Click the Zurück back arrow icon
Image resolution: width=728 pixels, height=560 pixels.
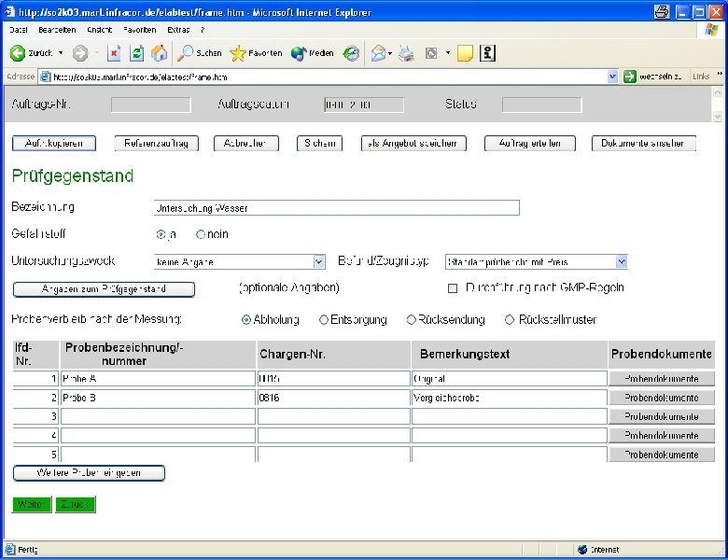[x=17, y=53]
